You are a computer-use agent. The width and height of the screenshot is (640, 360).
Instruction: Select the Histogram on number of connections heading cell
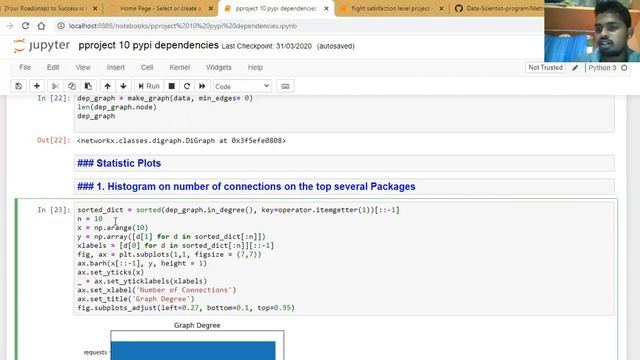(344, 187)
